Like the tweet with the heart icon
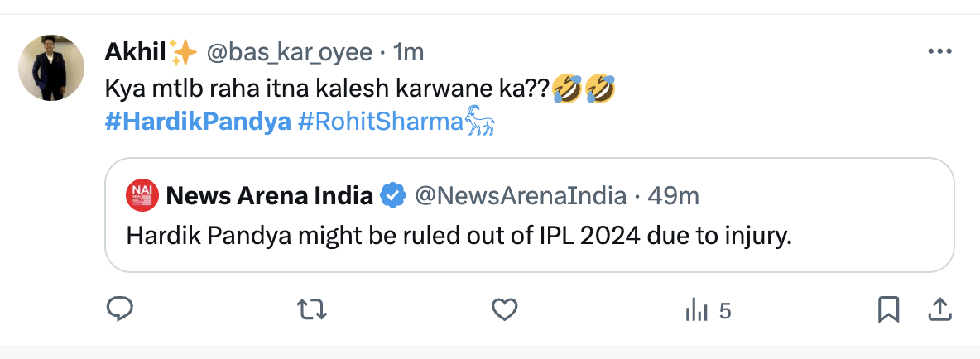 click(x=504, y=310)
